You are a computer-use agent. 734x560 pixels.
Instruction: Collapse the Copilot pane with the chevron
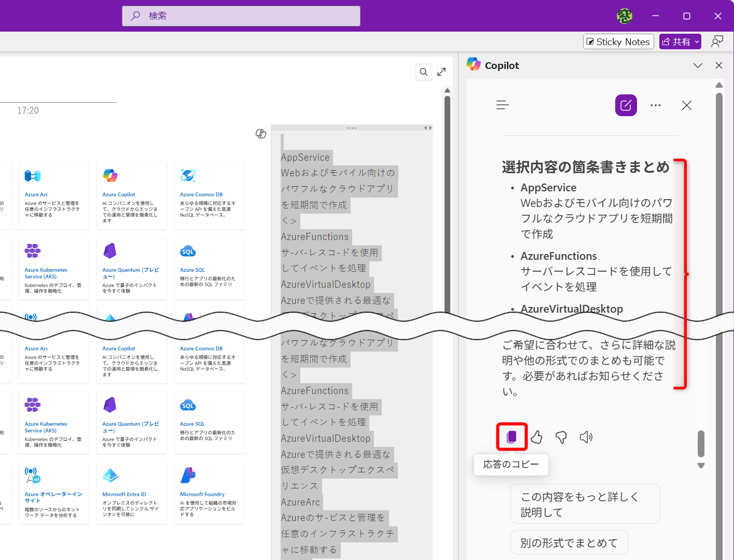point(698,65)
